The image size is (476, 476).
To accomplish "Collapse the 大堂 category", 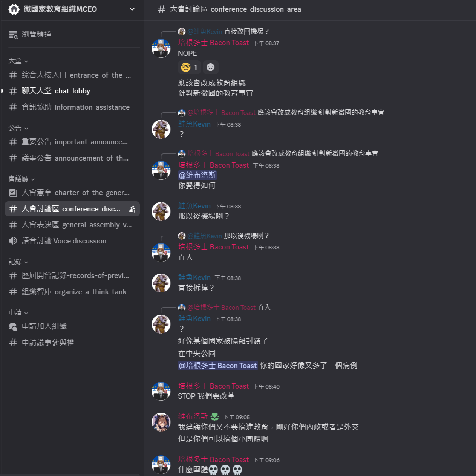I will 18,61.
